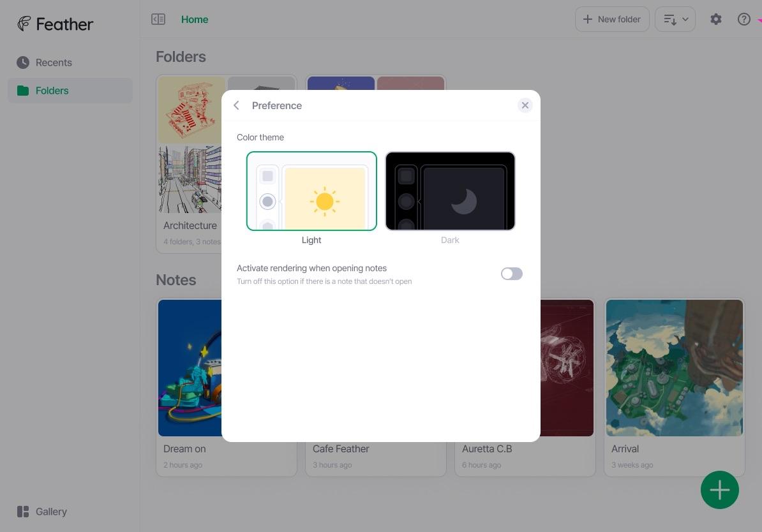Select the Light color theme

pos(311,191)
